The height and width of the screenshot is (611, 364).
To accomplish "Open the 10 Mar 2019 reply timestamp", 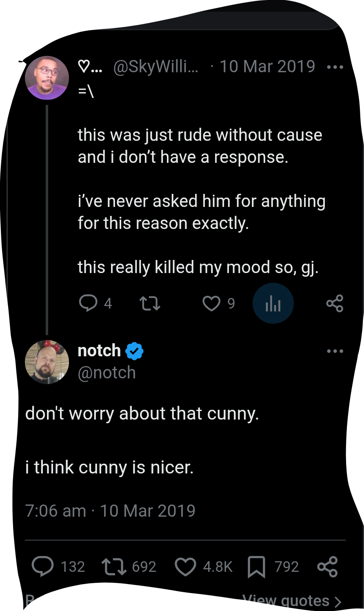I will pos(267,67).
